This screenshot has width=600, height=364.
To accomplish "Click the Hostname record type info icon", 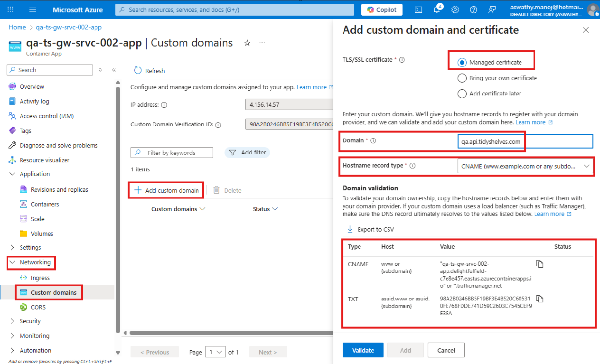I will click(412, 166).
